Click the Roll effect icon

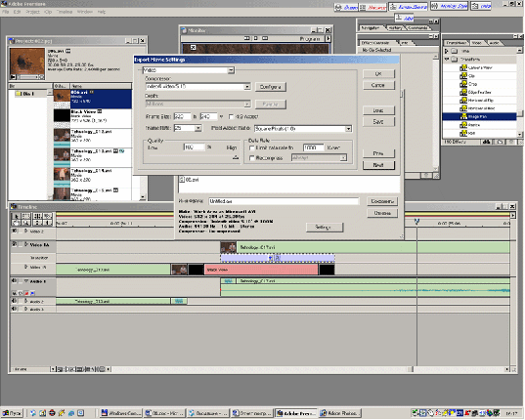coord(463,133)
